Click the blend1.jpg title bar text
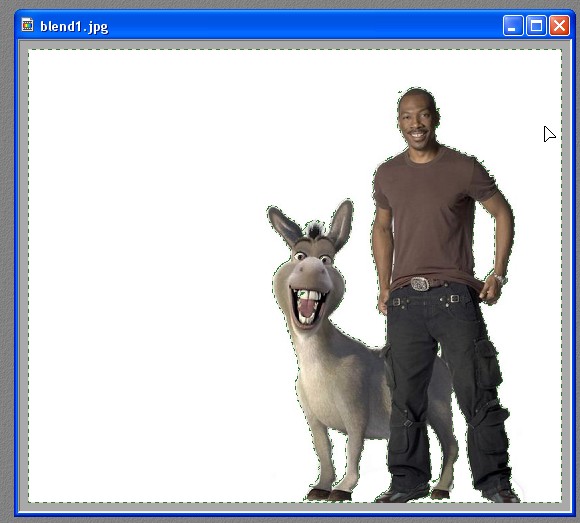 74,27
